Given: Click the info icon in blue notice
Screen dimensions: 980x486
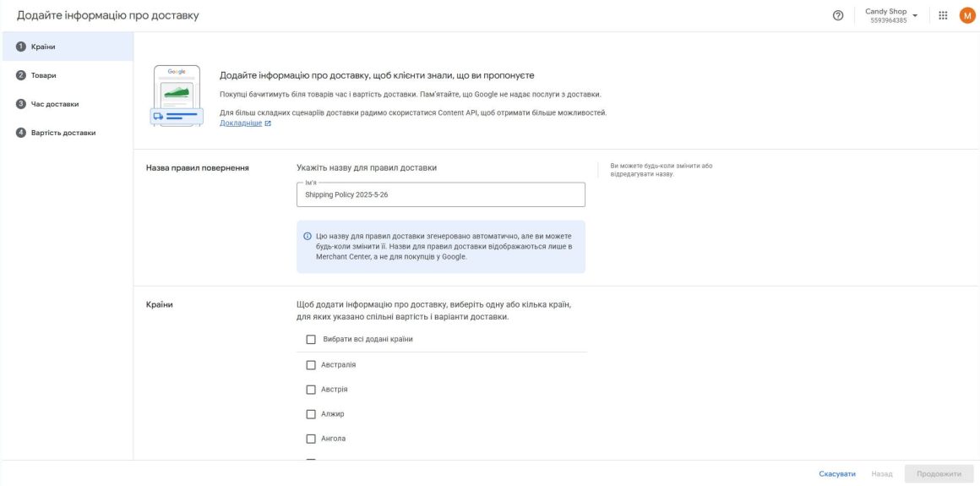Looking at the screenshot, I should (307, 237).
